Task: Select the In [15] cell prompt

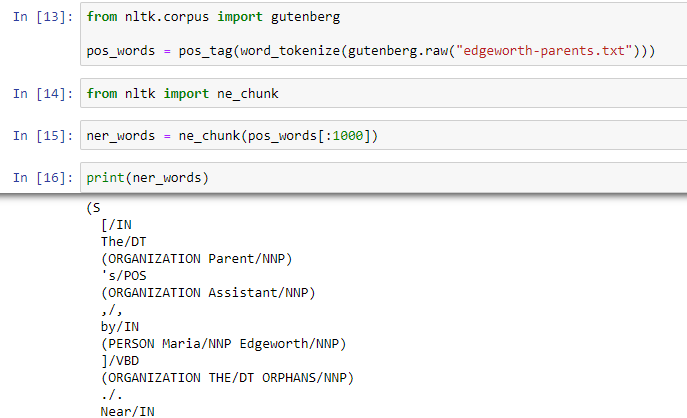Action: (41, 135)
